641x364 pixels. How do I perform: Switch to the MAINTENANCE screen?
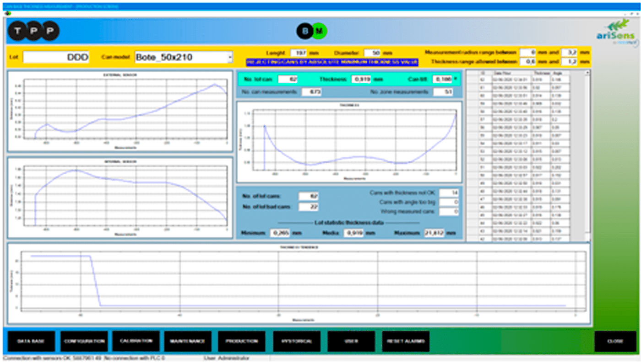pyautogui.click(x=188, y=341)
